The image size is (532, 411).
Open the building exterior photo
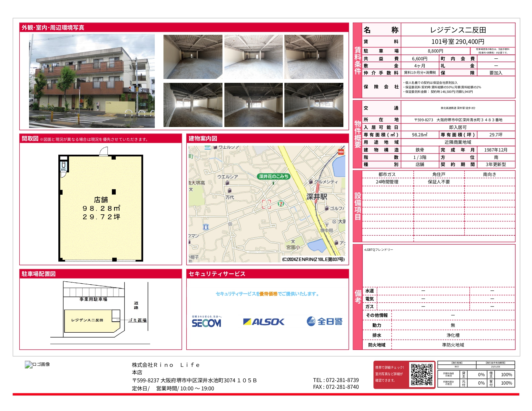(92, 81)
